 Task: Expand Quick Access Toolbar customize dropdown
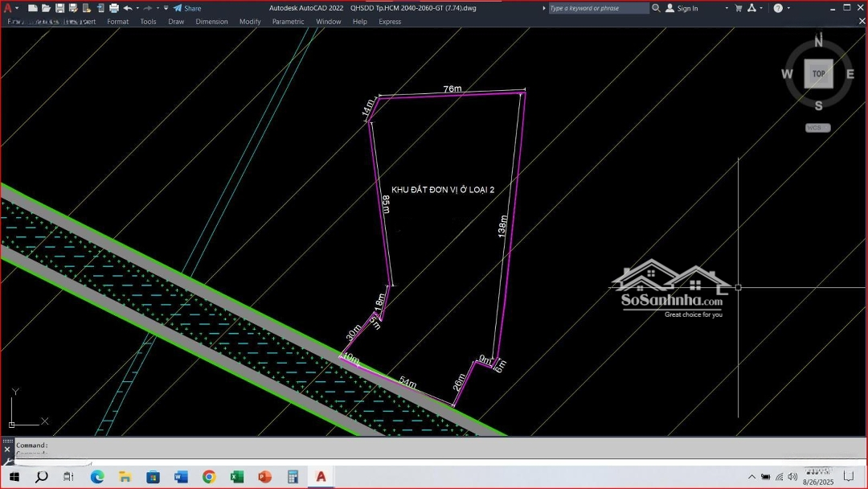click(166, 8)
